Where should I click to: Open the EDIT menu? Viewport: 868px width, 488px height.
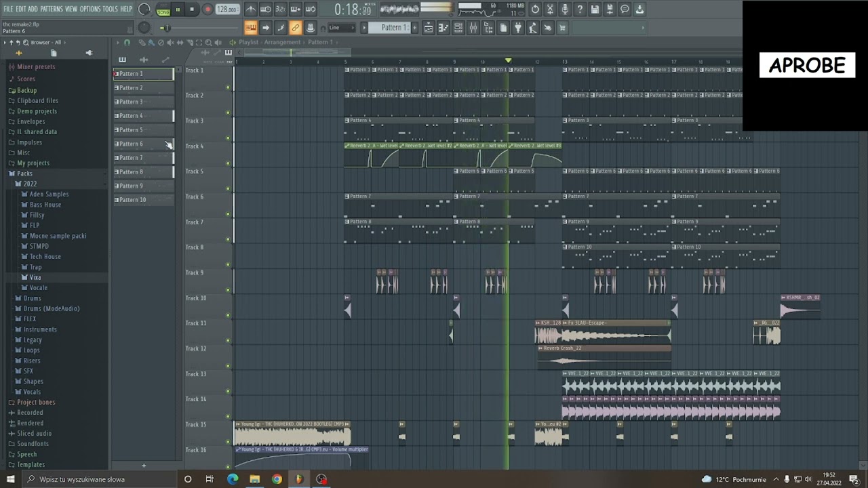click(21, 9)
